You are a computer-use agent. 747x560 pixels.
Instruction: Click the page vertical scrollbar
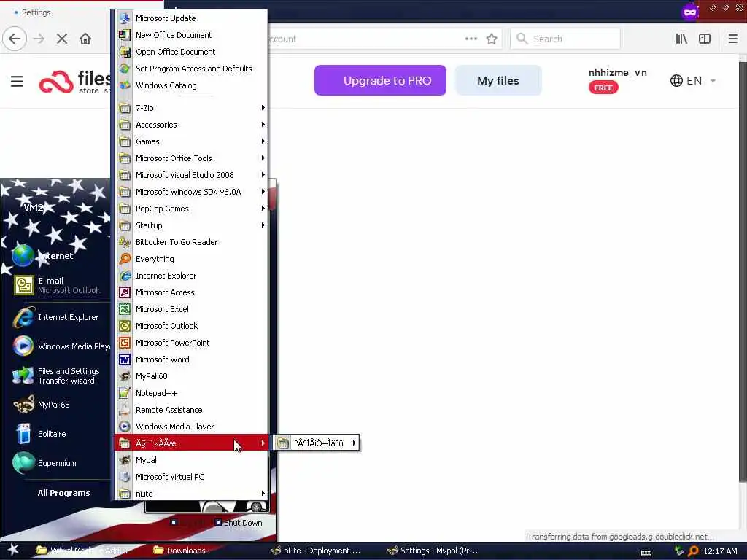(743, 271)
